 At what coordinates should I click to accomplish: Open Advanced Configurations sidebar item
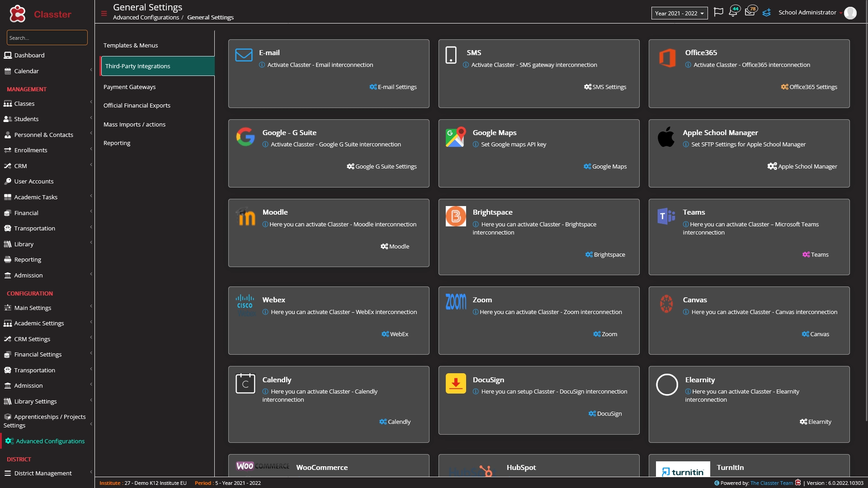point(47,441)
